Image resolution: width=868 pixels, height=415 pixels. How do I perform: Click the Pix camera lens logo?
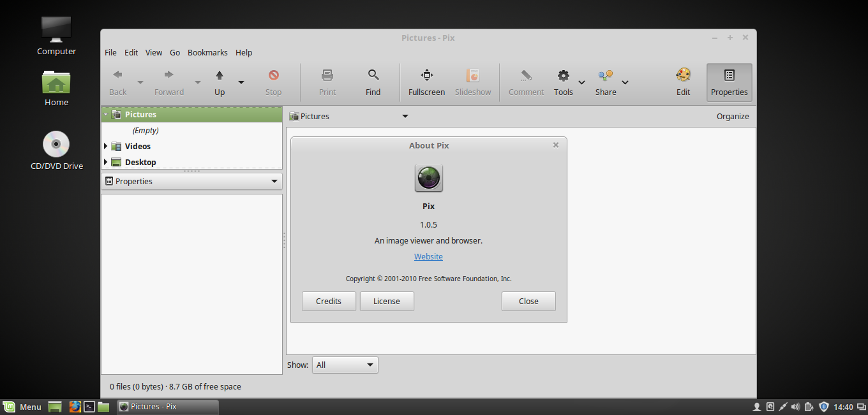429,178
